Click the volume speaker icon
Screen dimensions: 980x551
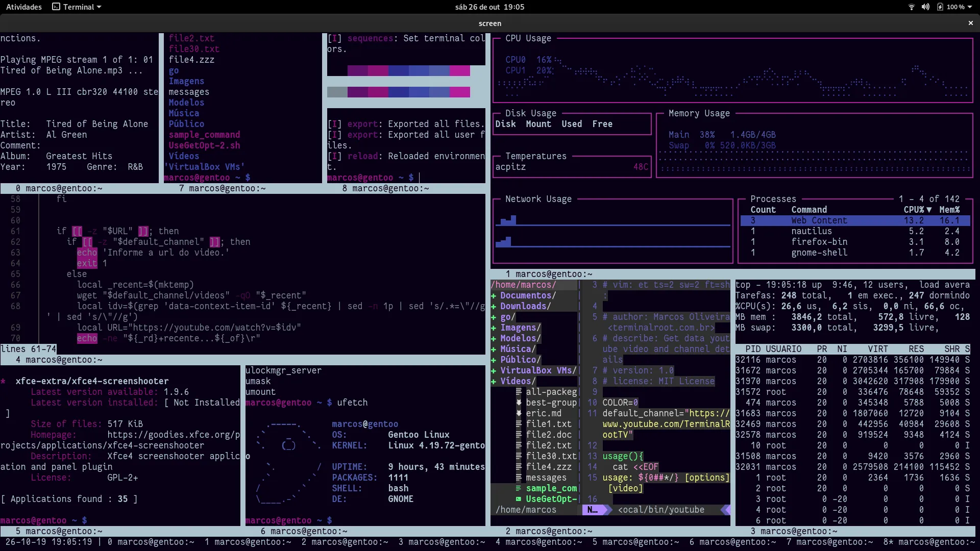[925, 7]
